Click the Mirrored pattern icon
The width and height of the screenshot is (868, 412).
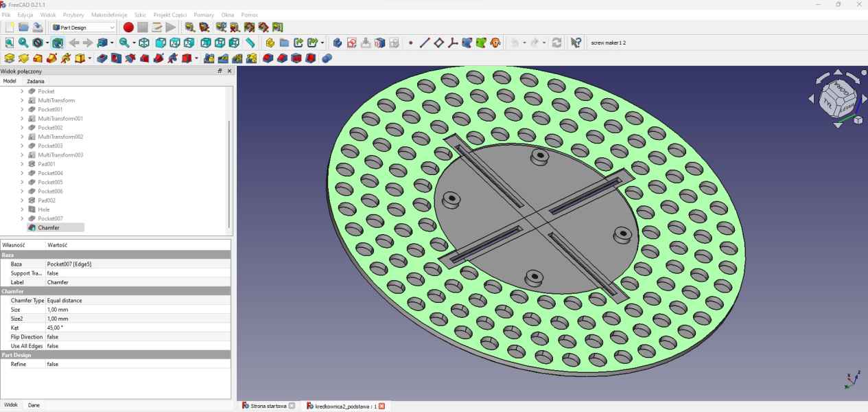click(209, 58)
